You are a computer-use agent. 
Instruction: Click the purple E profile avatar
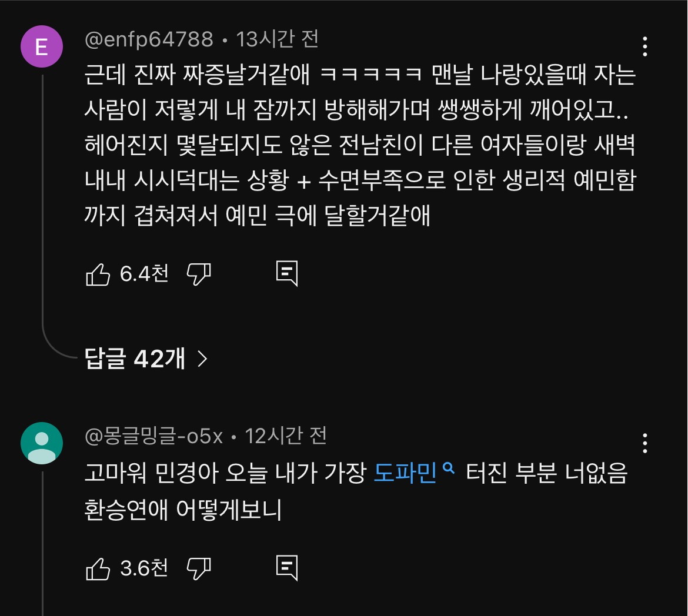(42, 47)
